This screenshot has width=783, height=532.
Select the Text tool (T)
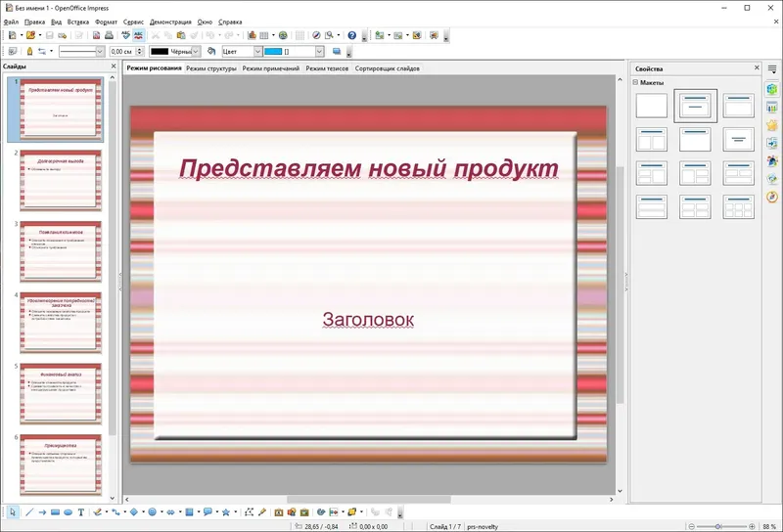[x=81, y=512]
